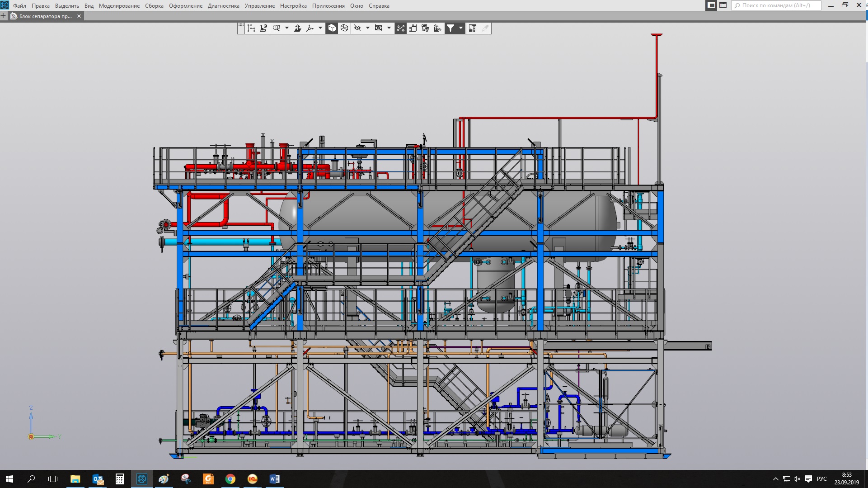
Task: Switch to Блок сепаратора document tab
Action: [x=45, y=16]
